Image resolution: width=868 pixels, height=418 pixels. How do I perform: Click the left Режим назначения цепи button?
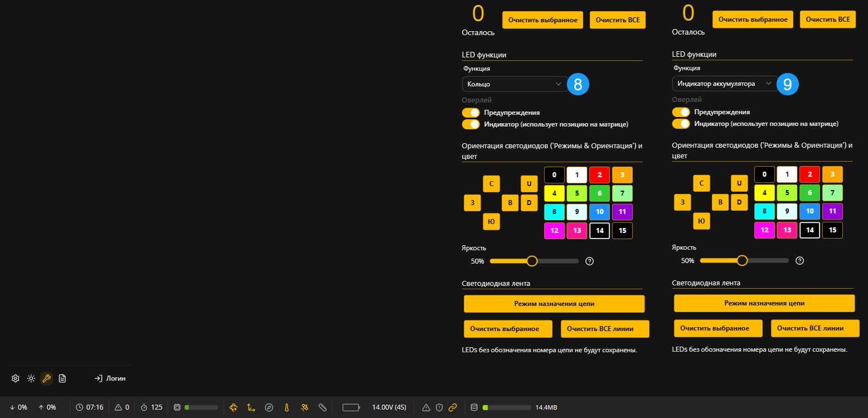coord(554,304)
